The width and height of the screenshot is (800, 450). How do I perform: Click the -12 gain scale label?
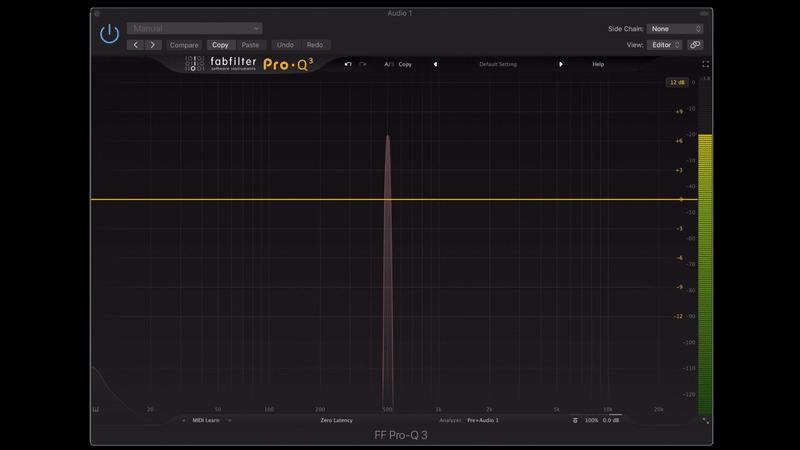(x=678, y=316)
